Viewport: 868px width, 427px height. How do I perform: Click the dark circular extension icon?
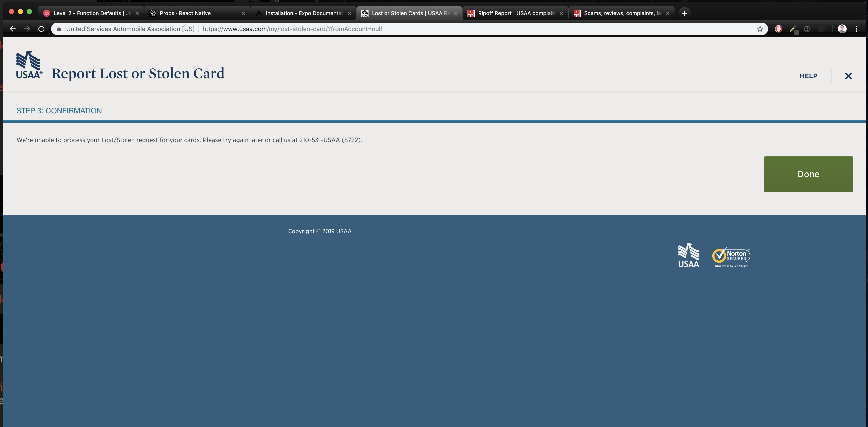pos(821,29)
